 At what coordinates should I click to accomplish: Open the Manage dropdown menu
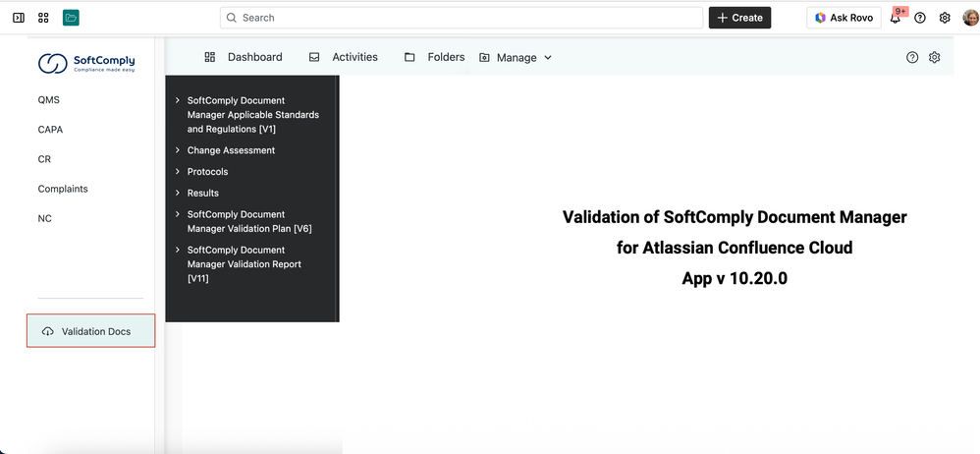pos(516,58)
